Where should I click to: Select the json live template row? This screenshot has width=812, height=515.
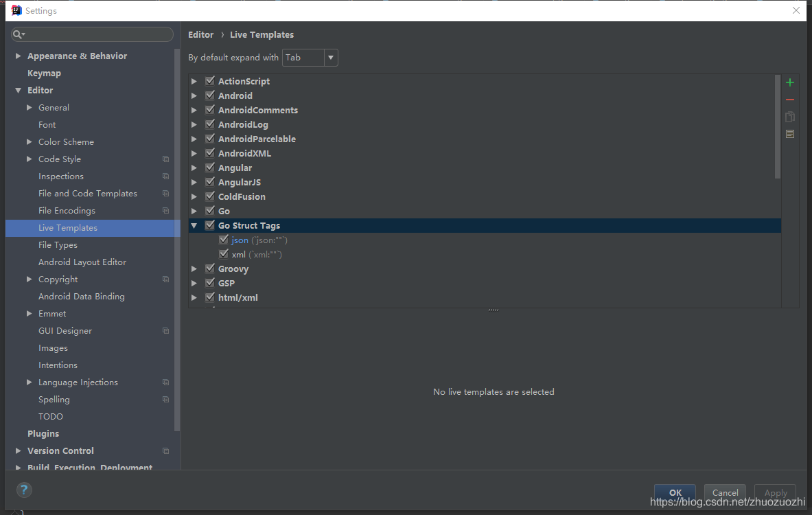point(485,240)
